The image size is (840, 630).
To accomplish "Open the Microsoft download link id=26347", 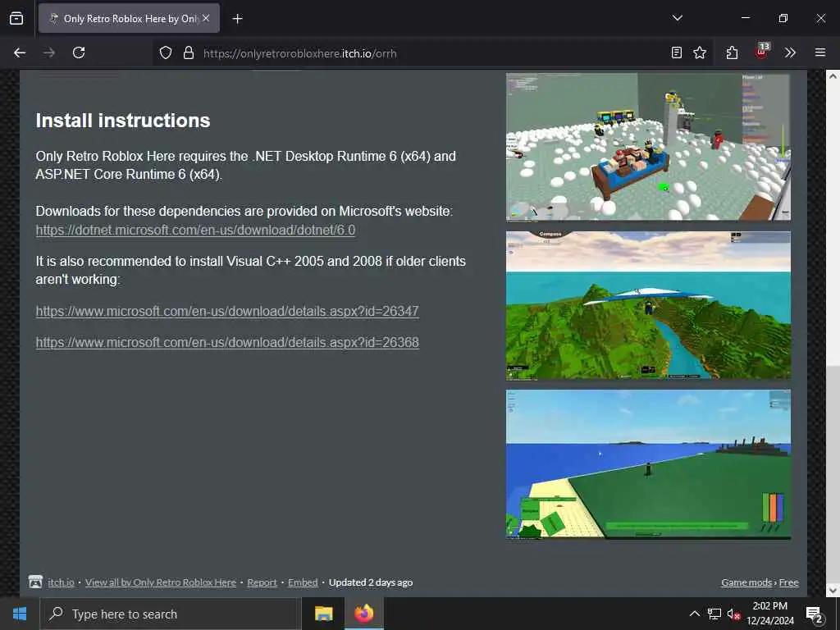I will 227,311.
